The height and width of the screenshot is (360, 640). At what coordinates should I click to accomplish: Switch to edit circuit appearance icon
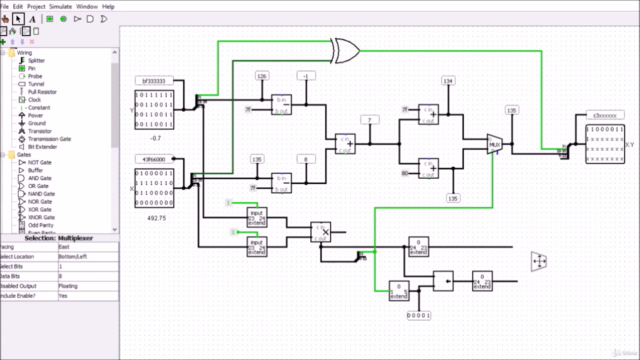[36, 31]
